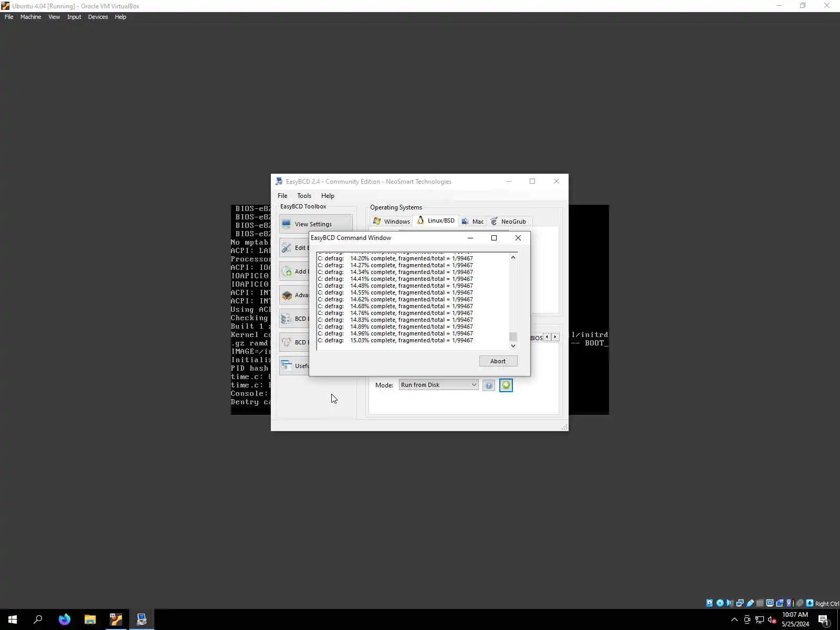The image size is (840, 630).
Task: Click the 15.03% complete defrag line
Action: [395, 340]
